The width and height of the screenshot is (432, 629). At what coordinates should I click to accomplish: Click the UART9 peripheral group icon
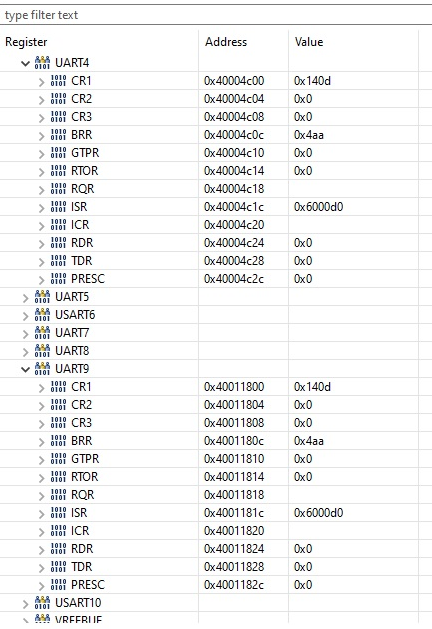[x=42, y=369]
